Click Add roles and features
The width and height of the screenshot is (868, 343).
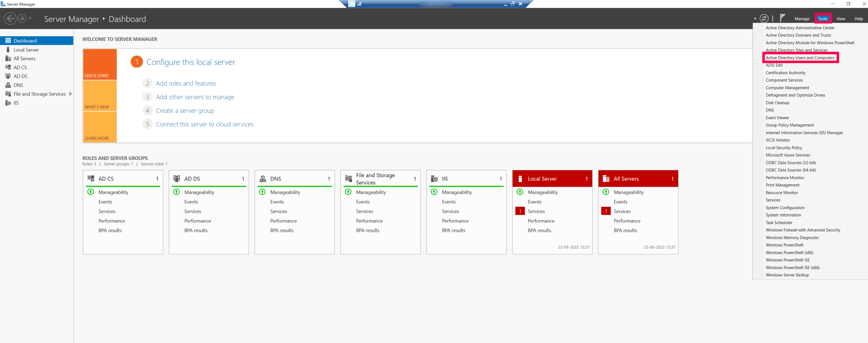click(186, 83)
